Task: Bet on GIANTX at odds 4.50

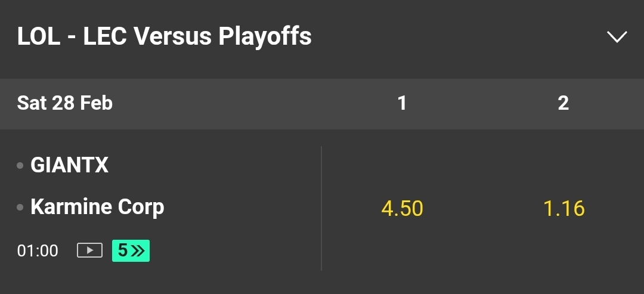Action: [402, 209]
